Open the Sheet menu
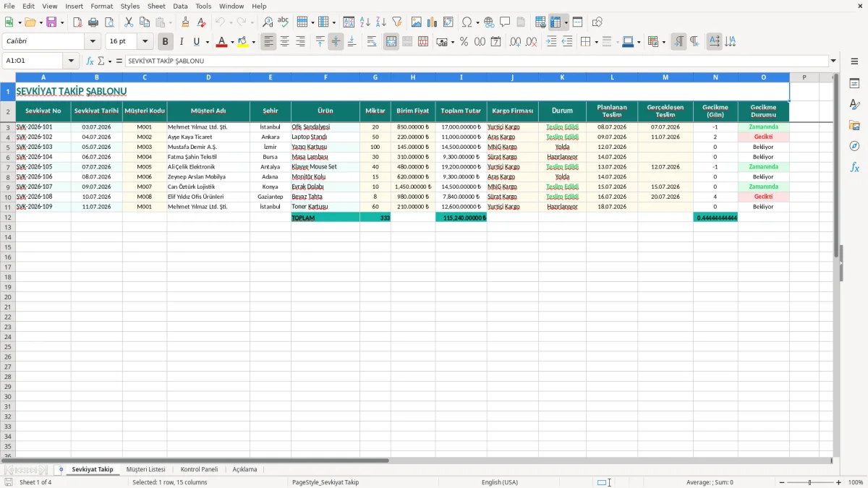The width and height of the screenshot is (868, 488). [156, 6]
